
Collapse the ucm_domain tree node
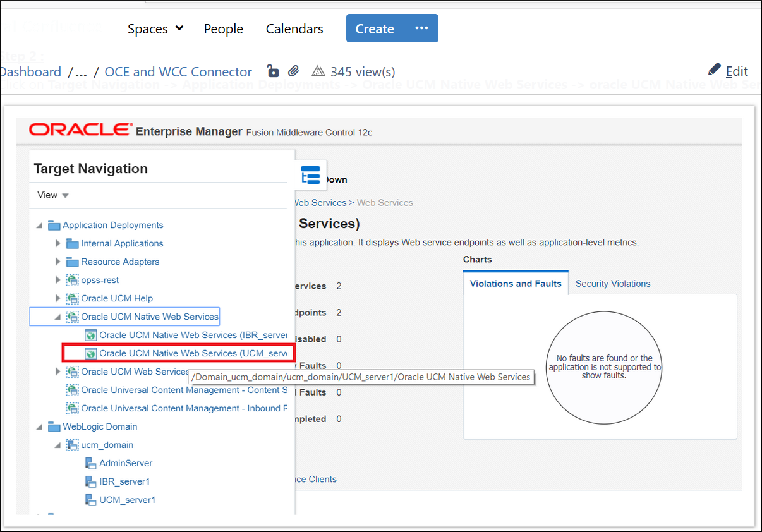point(58,445)
